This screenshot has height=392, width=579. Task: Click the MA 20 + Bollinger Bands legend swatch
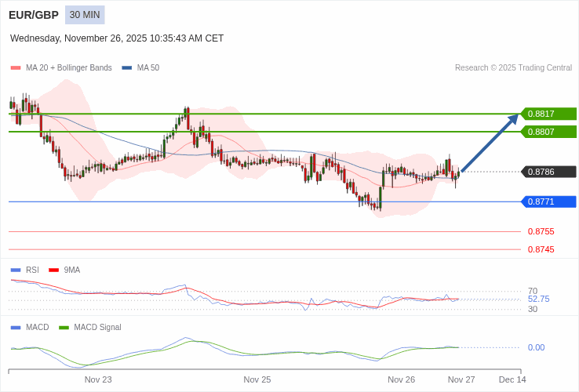pos(16,68)
